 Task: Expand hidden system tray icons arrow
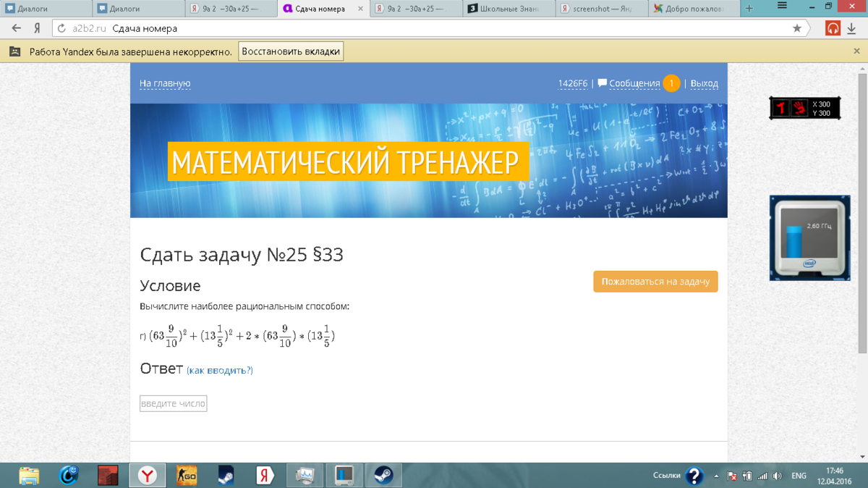tap(716, 476)
